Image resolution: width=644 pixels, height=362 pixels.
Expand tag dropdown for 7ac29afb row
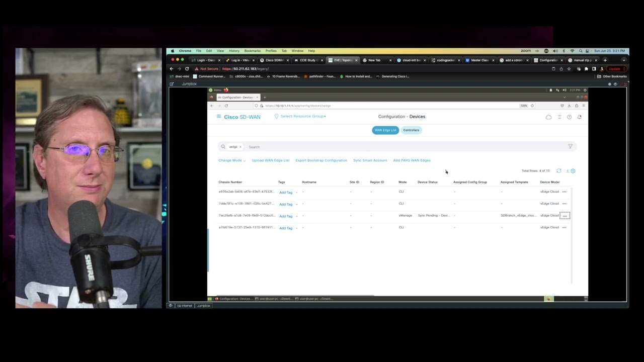tap(296, 216)
